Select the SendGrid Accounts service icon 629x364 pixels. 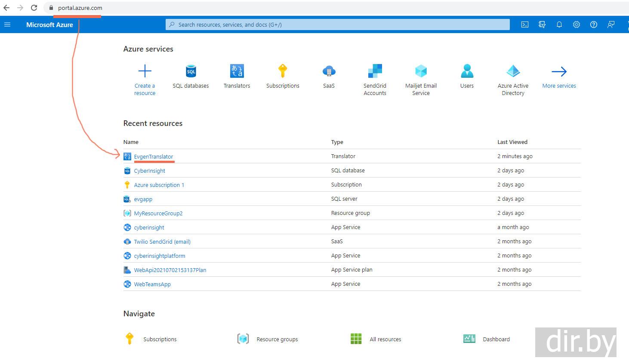(x=375, y=71)
